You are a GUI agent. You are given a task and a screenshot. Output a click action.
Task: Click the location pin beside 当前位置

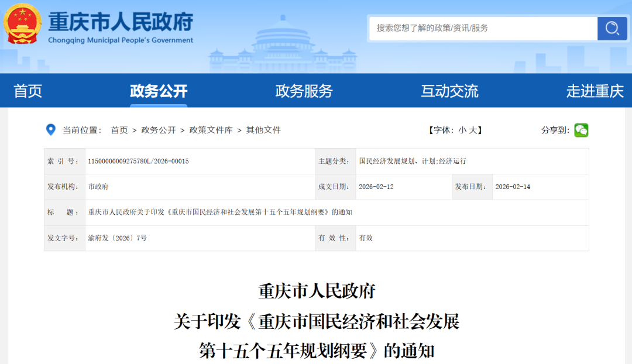point(50,129)
